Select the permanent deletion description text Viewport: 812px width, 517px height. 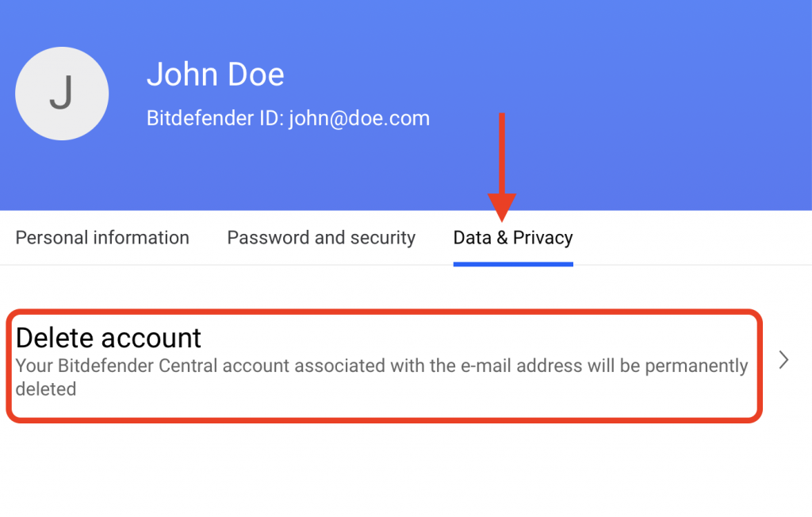(x=381, y=377)
